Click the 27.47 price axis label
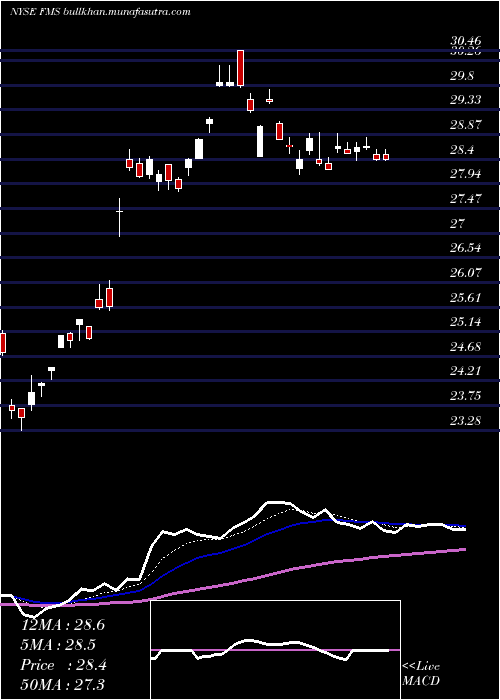This screenshot has height=700, width=500. click(466, 199)
